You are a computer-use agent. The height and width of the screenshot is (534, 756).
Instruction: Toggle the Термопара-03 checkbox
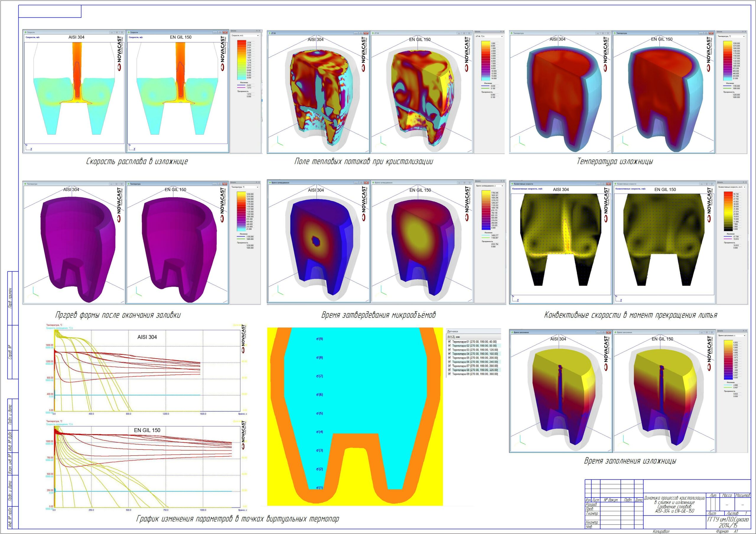pos(449,350)
